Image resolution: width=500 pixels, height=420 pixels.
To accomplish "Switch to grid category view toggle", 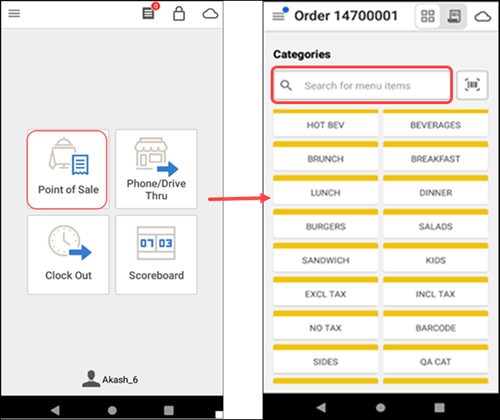I will tap(428, 16).
